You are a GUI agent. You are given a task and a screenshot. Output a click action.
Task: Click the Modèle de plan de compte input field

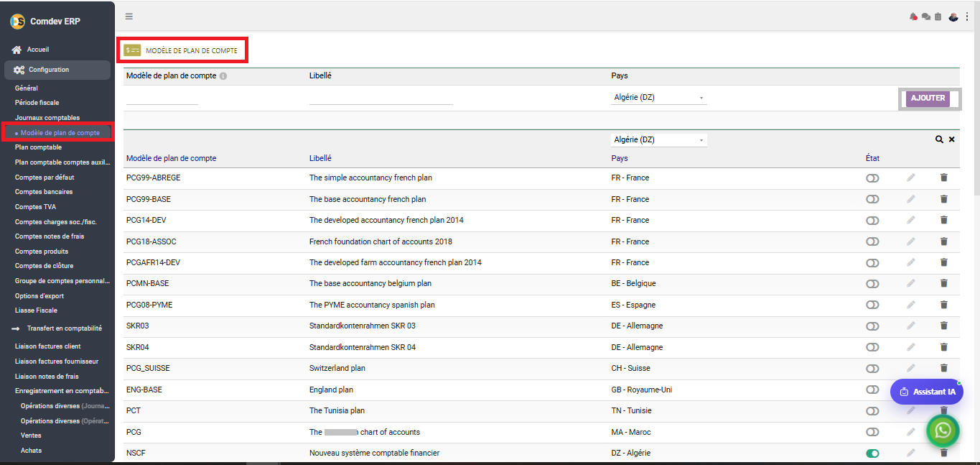click(x=162, y=98)
